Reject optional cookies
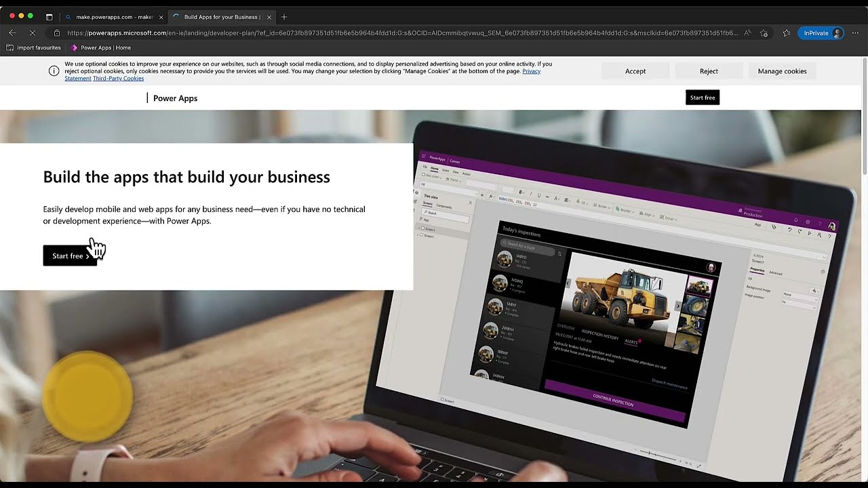868x488 pixels. [x=709, y=71]
